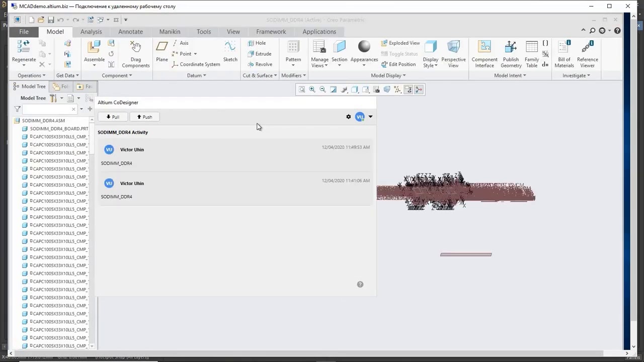
Task: Expand the Model Display group
Action: (388, 75)
